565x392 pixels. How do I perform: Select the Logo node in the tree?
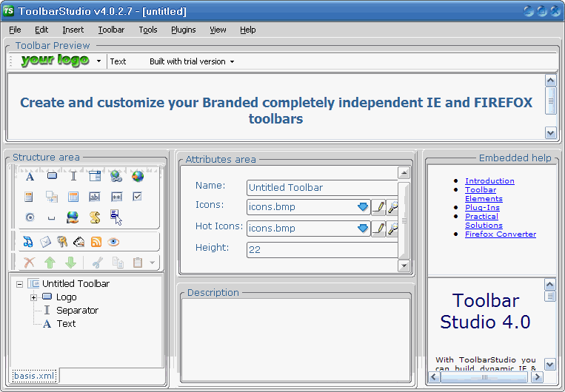pos(67,297)
